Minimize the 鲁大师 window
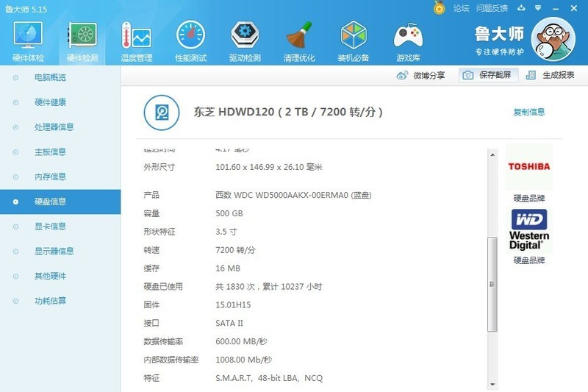Viewport: 588px width, 392px height. [x=556, y=8]
